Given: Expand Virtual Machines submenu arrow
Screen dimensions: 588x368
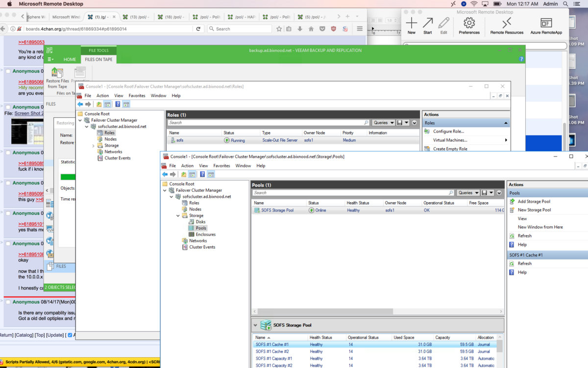Looking at the screenshot, I should click(506, 140).
